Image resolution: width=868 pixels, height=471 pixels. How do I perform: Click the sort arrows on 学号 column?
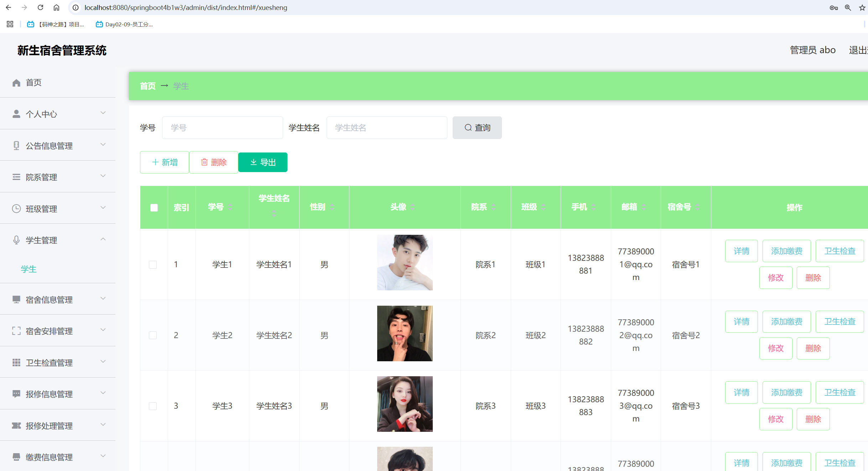230,207
